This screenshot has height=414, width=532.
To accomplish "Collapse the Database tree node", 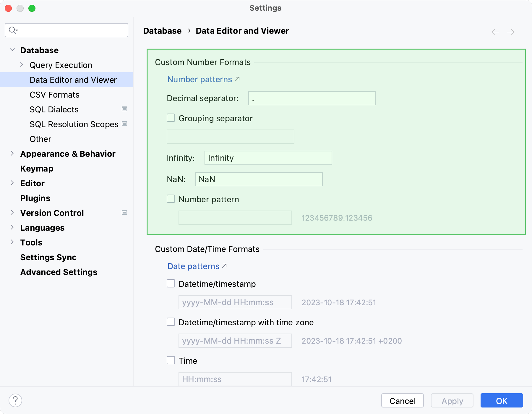I will (12, 50).
